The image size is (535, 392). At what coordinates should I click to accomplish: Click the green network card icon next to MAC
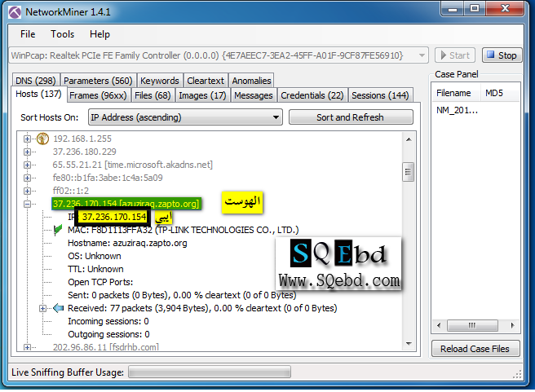(57, 231)
